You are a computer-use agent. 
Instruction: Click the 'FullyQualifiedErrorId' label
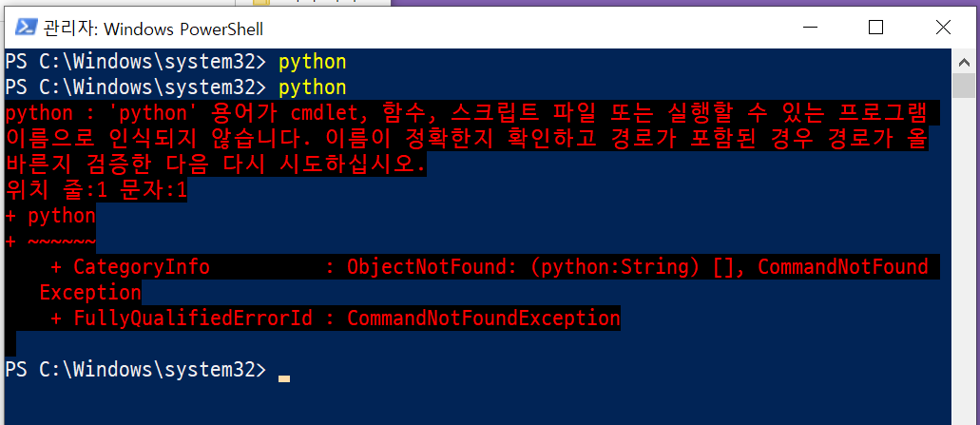(x=193, y=319)
